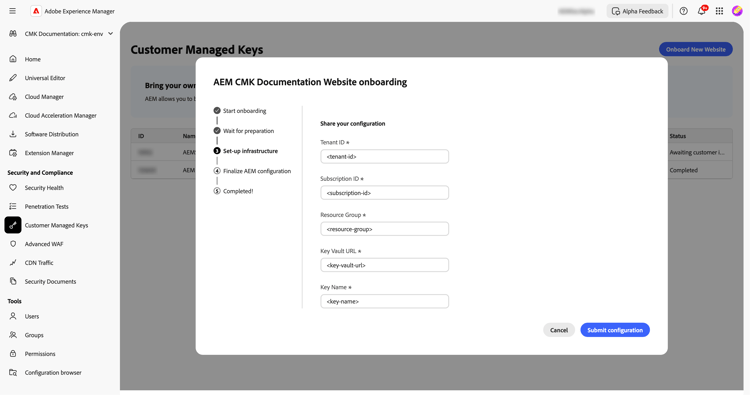Screen dimensions: 750x395
Task: Open Home in the sidebar
Action: click(33, 59)
